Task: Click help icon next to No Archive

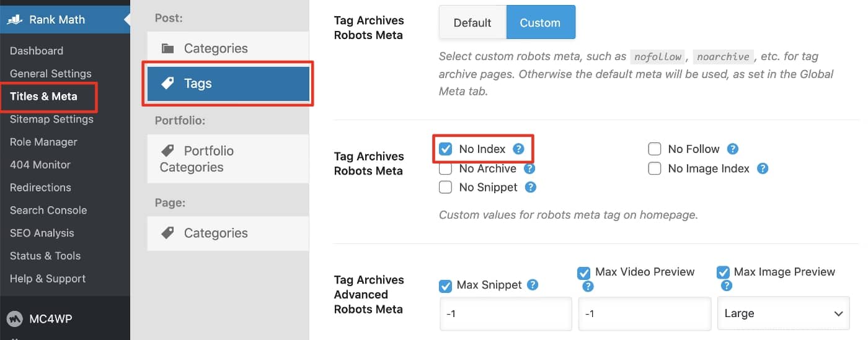Action: pyautogui.click(x=529, y=168)
